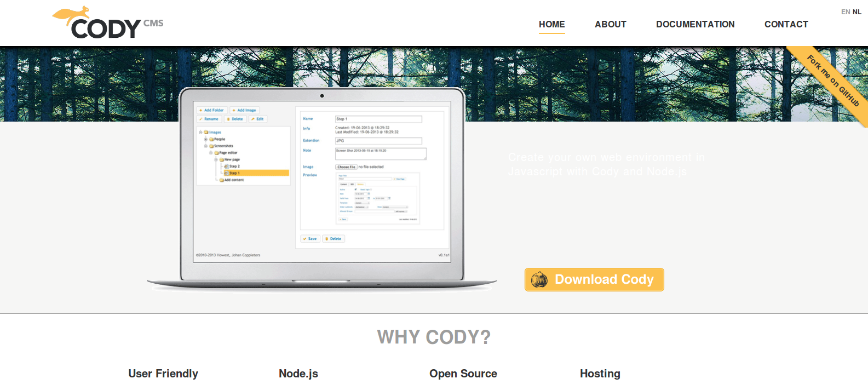Navigate to the CONTACT page
The height and width of the screenshot is (390, 868).
[x=786, y=24]
